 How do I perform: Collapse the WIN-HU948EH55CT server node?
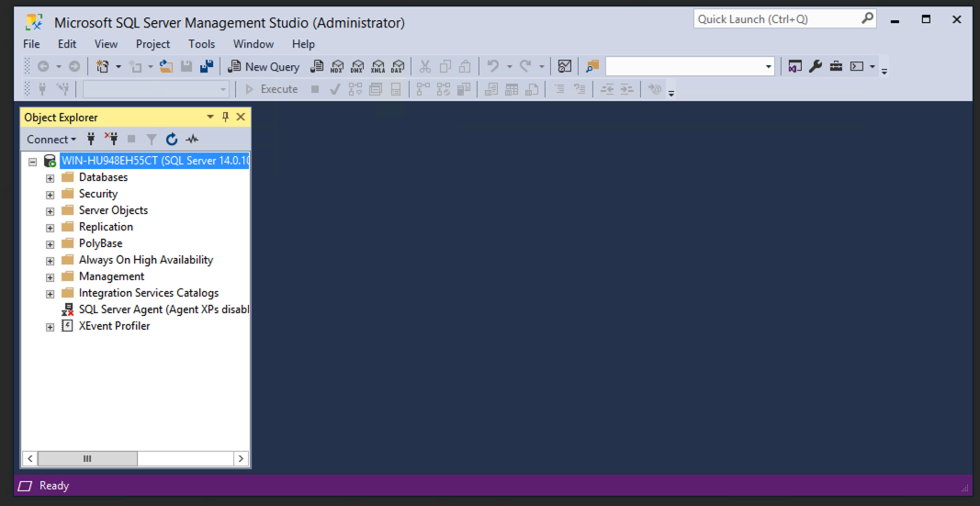[x=33, y=162]
